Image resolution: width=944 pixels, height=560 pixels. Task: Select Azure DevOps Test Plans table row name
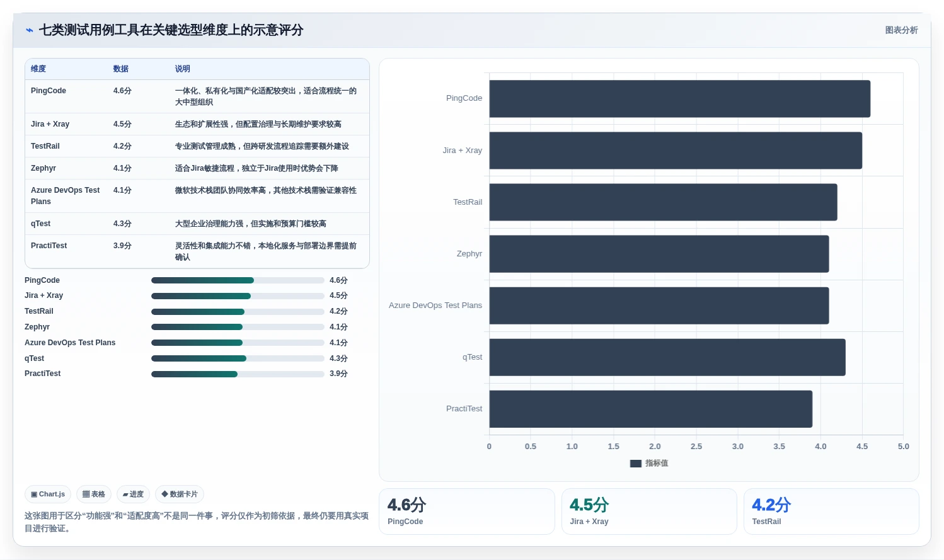pyautogui.click(x=66, y=196)
